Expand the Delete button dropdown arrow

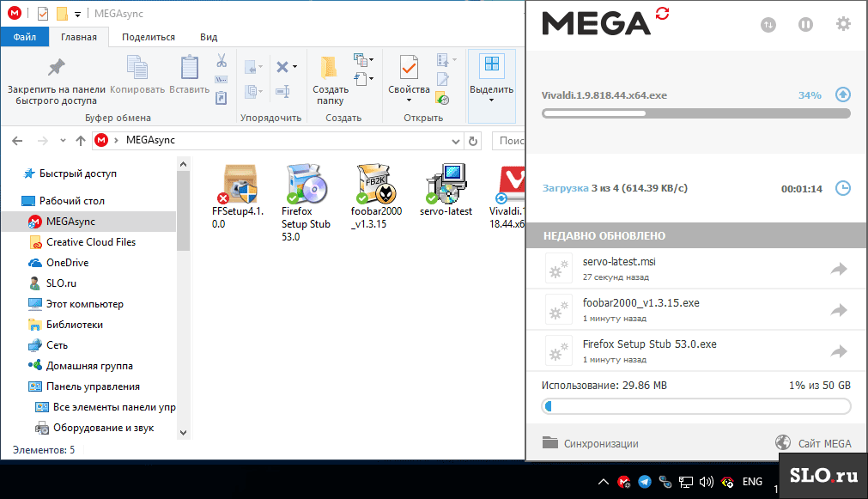[295, 67]
